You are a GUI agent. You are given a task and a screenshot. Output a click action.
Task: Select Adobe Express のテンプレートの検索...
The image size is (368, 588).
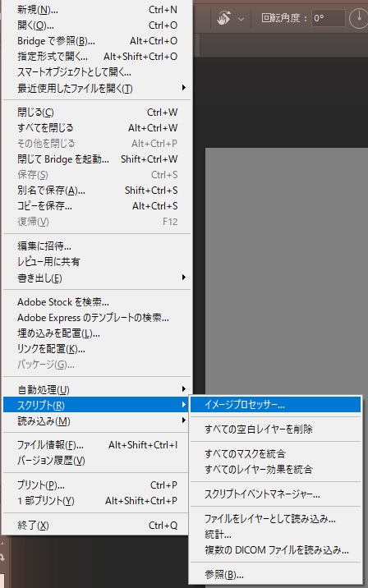click(97, 318)
